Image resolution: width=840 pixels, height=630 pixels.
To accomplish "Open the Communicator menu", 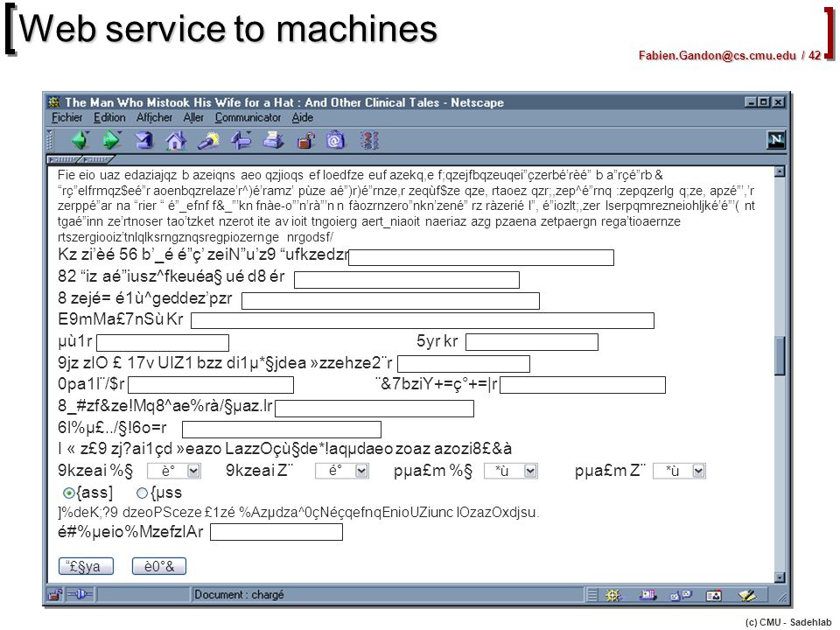I will 248,117.
